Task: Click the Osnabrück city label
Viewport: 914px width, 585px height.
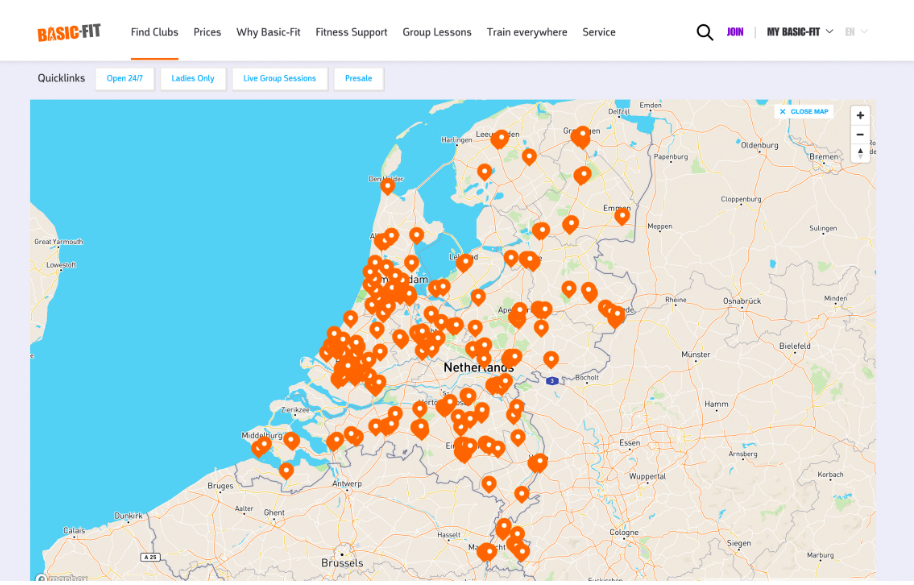Action: coord(742,301)
